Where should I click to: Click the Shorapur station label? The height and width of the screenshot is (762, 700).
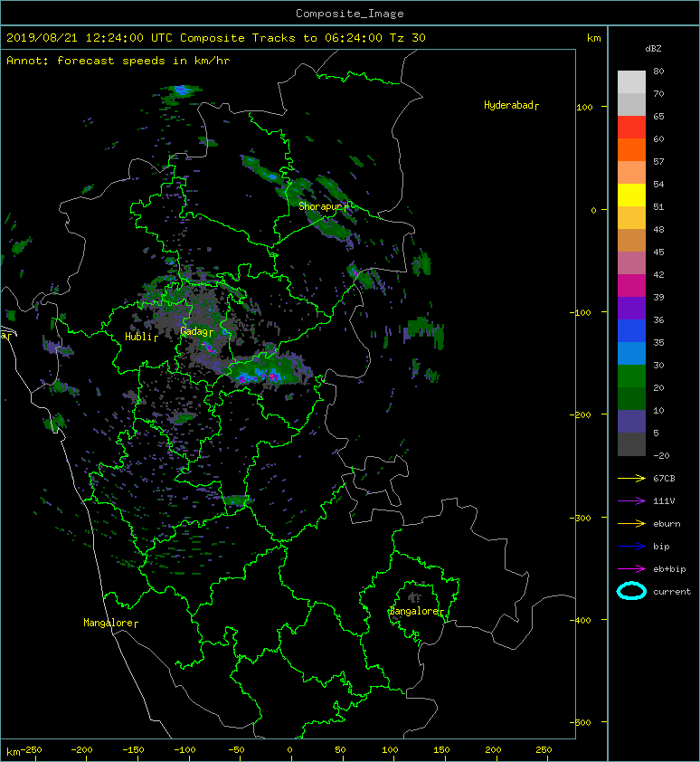click(x=323, y=206)
